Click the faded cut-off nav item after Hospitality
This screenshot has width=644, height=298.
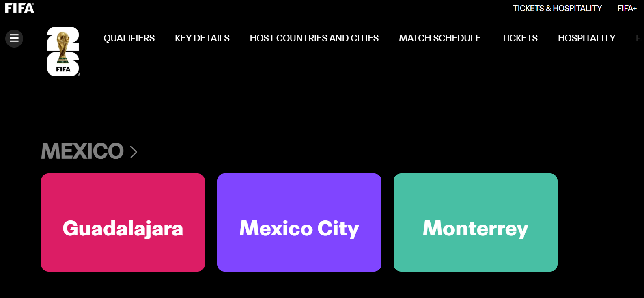click(x=638, y=38)
